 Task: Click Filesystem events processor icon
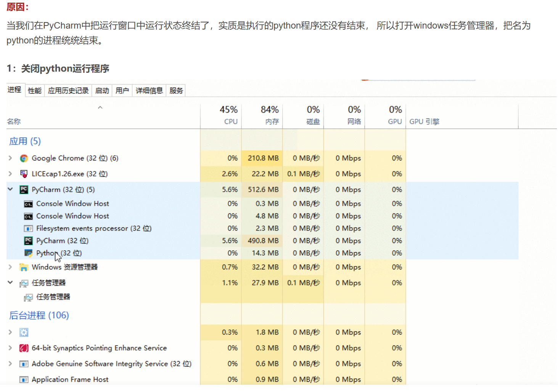[x=28, y=229]
